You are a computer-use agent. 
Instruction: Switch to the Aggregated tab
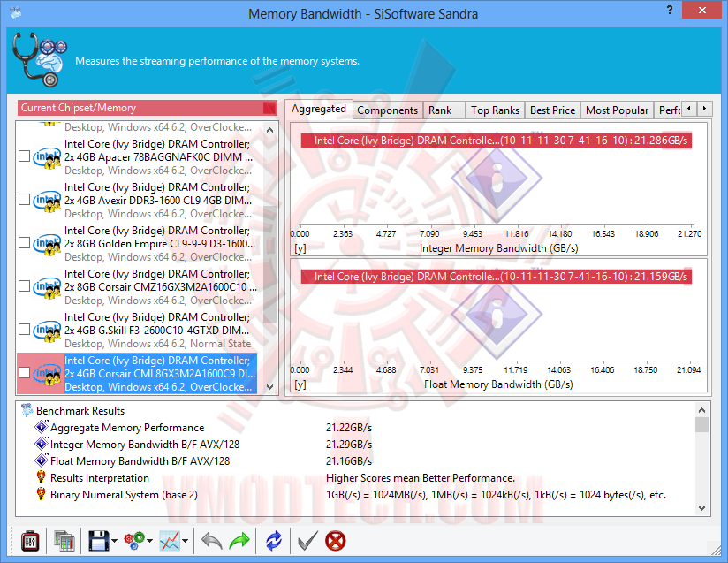tap(318, 110)
